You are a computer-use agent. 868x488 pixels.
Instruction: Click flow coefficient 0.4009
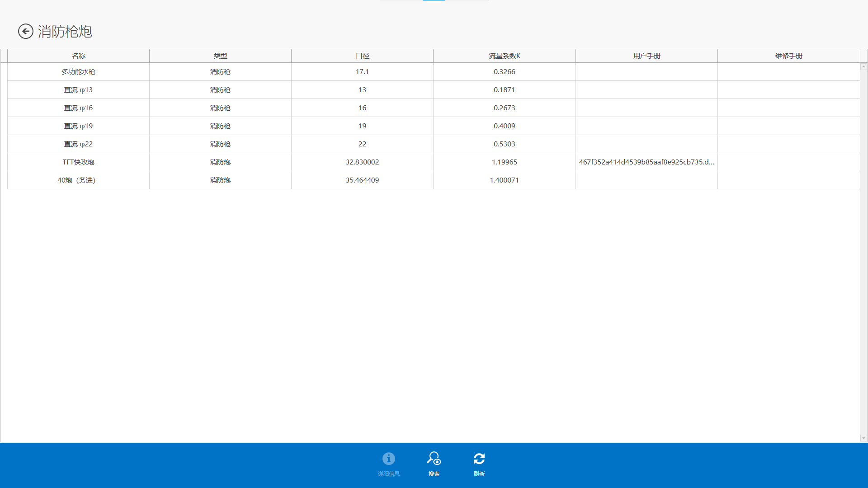click(505, 126)
